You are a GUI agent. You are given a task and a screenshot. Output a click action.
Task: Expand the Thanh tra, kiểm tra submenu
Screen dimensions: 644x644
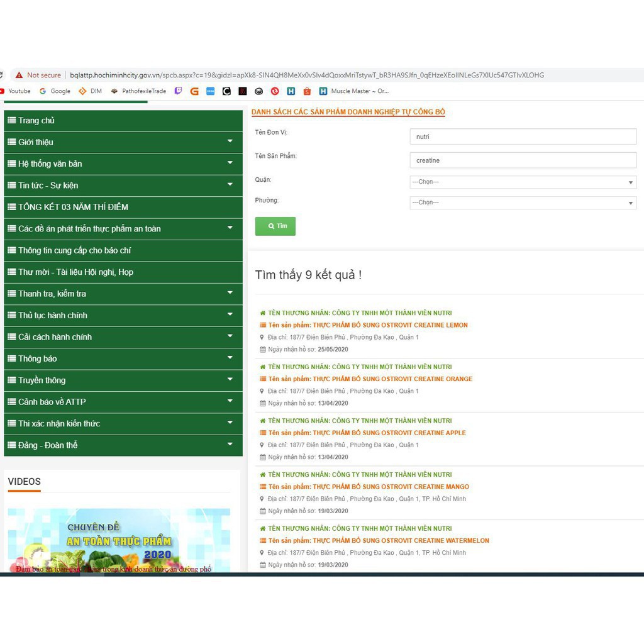pos(230,293)
